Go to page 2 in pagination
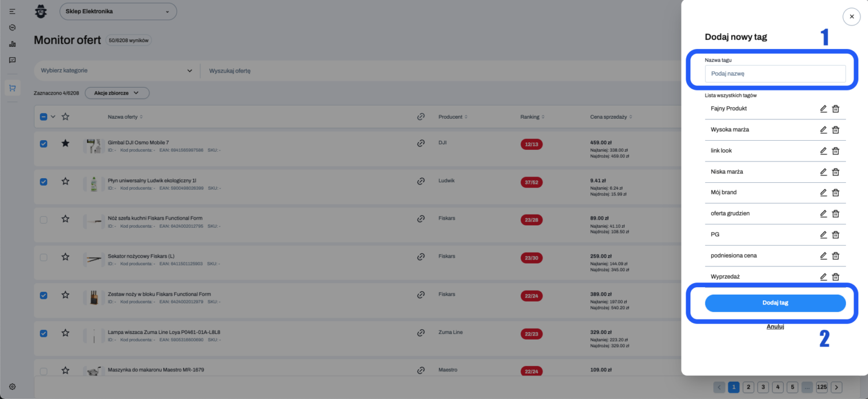Viewport: 868px width, 399px height. click(748, 387)
